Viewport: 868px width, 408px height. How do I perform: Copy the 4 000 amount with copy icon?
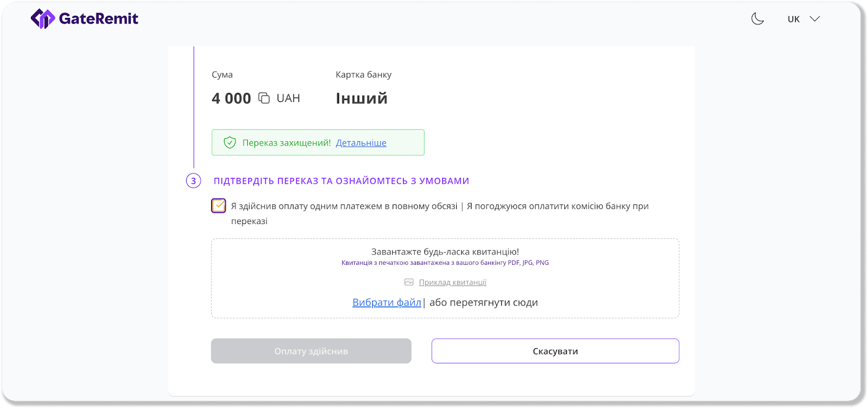coord(264,98)
